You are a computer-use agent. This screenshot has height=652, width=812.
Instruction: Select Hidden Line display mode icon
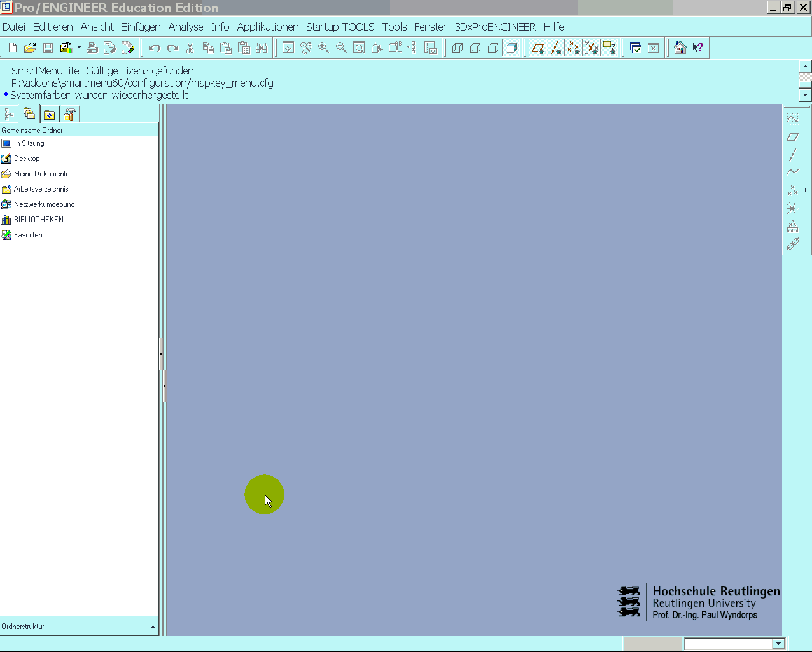475,48
